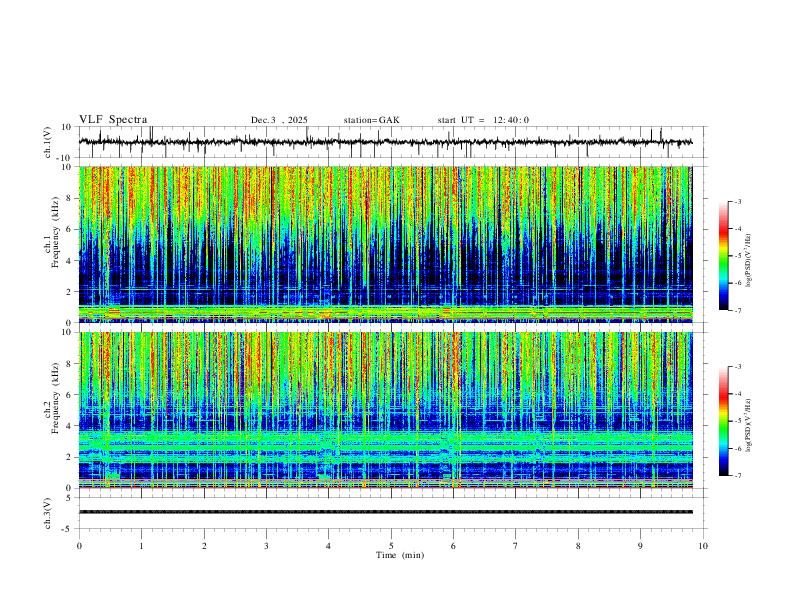
Task: Click the "-7" tick on ch.1 colorbar
Action: click(x=737, y=310)
